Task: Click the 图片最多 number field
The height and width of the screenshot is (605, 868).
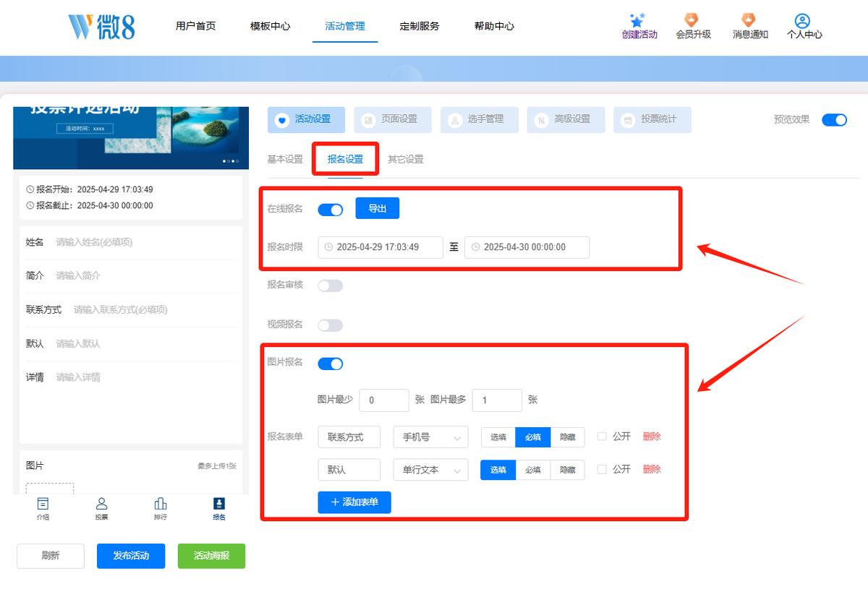Action: pos(497,400)
